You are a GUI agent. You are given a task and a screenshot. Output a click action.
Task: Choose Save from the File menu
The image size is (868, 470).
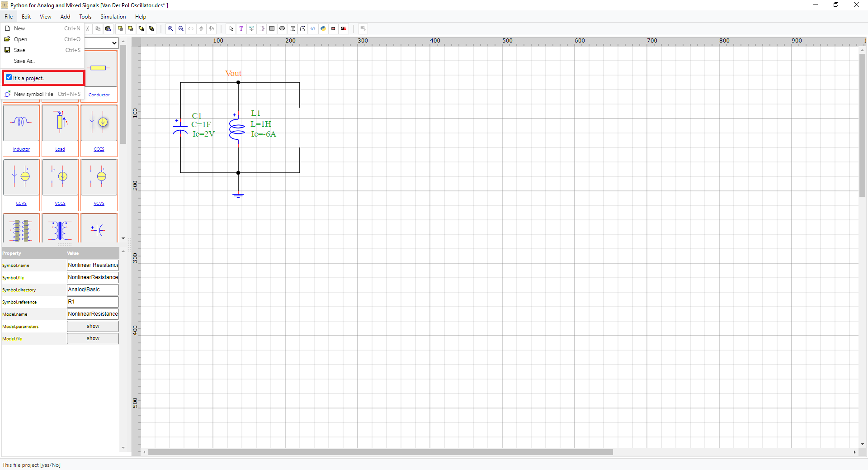click(42, 50)
